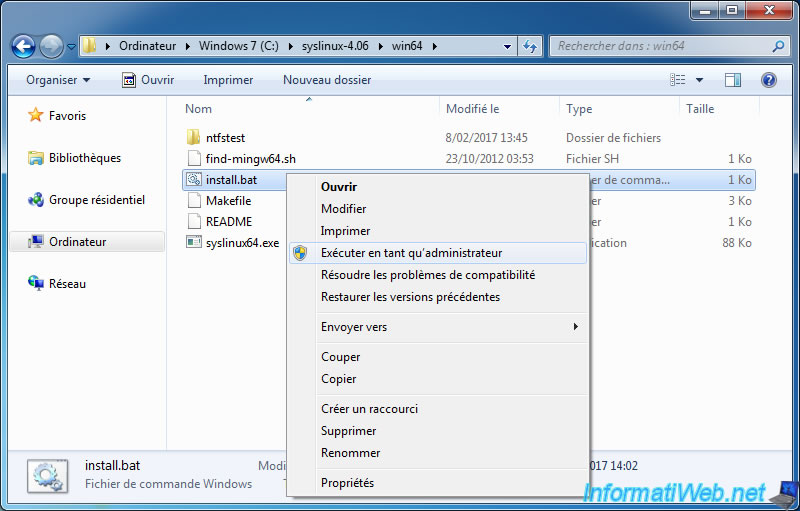Screen dimensions: 800x511
Task: Select the find-mingw64.sh file name
Action: click(x=251, y=159)
